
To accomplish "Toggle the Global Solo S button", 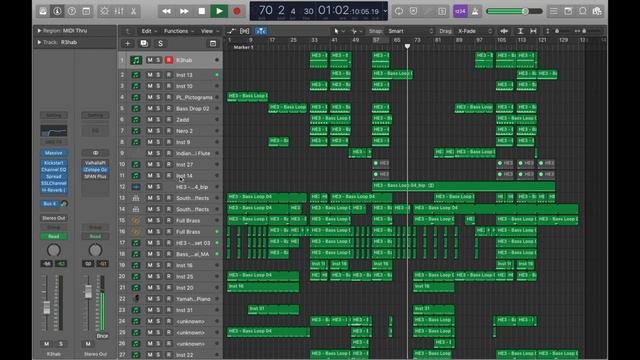I will click(160, 43).
